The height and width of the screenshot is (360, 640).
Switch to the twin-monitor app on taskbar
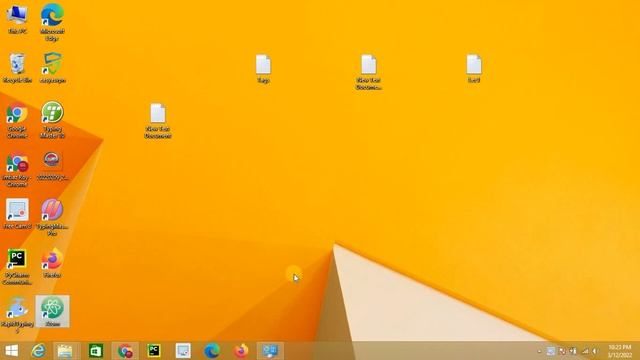270,351
